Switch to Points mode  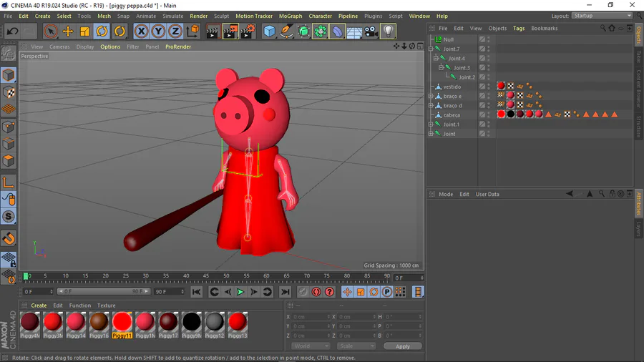pos(9,127)
